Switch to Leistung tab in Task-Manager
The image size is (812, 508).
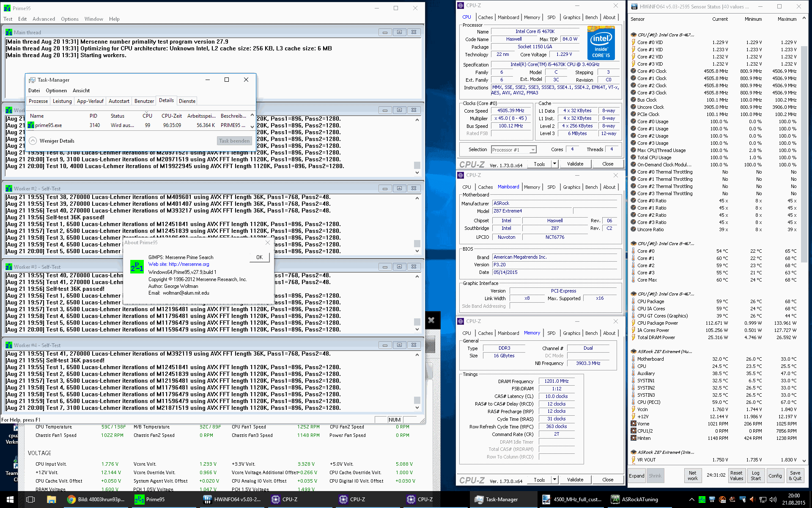click(62, 101)
